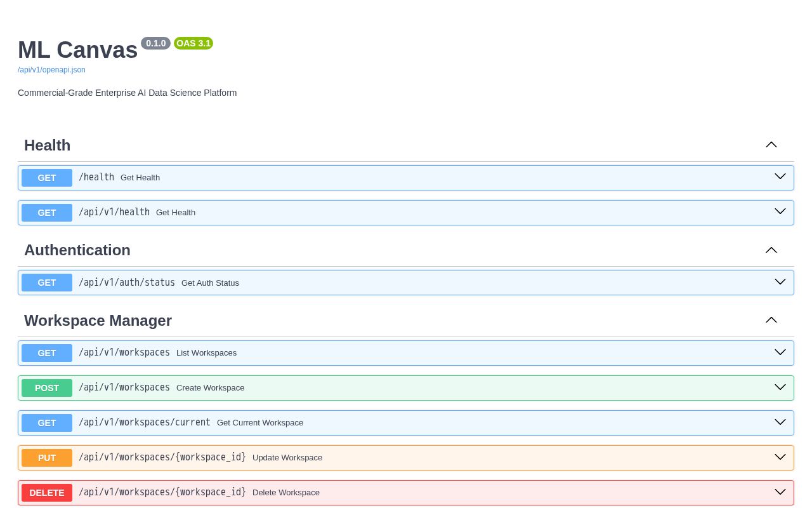Click the PUT badge for Update Workspace

47,458
